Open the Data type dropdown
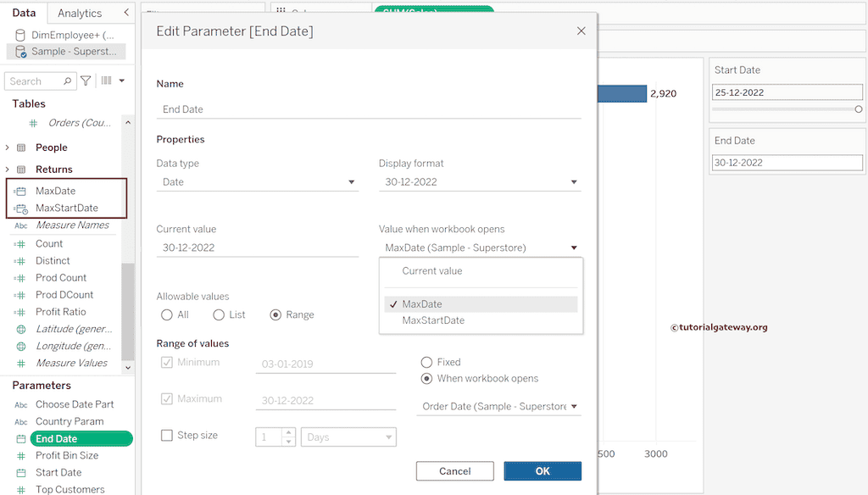The image size is (868, 495). tap(352, 182)
